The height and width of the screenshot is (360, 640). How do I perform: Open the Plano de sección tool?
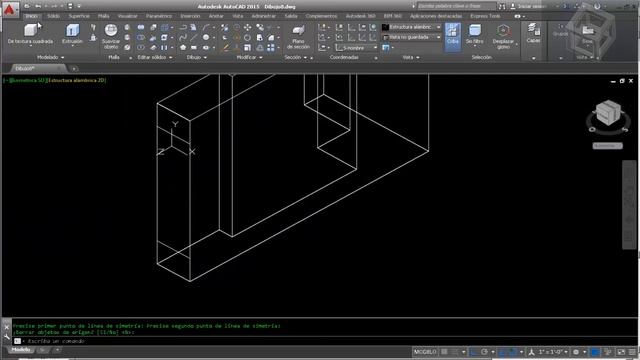pyautogui.click(x=298, y=37)
